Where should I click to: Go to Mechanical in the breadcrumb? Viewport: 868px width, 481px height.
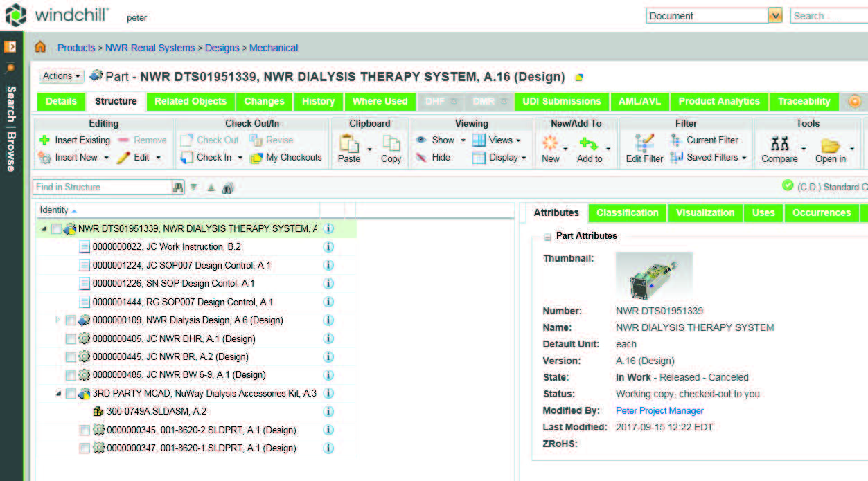(x=274, y=48)
